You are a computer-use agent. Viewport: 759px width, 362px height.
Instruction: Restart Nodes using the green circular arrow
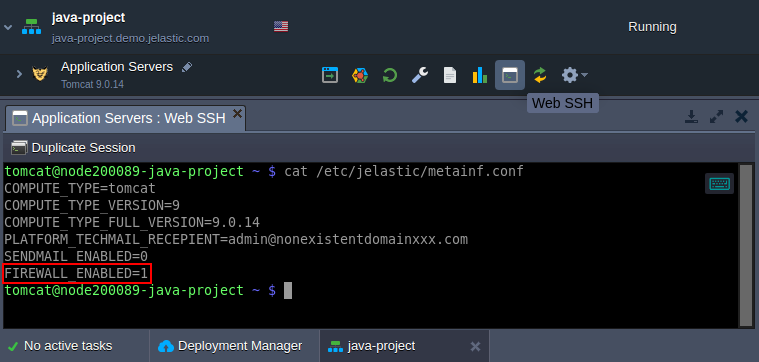[x=390, y=75]
